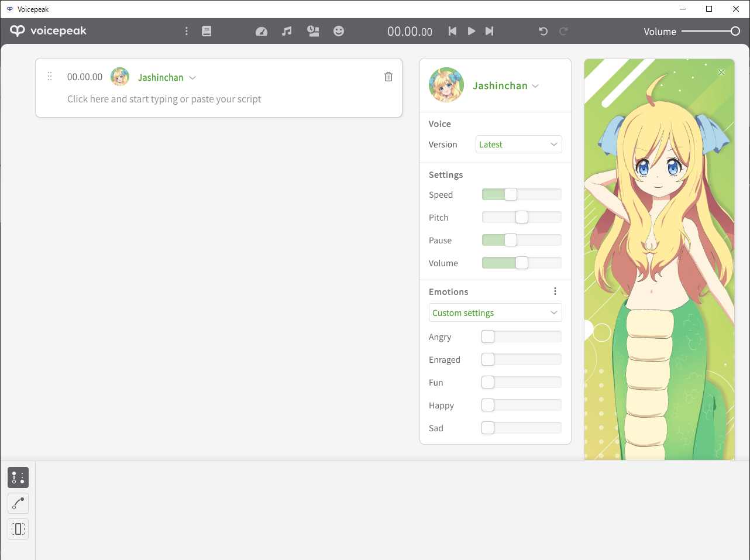Expand the Jashinchan narrator selector in script line
This screenshot has width=750, height=560.
tap(167, 77)
